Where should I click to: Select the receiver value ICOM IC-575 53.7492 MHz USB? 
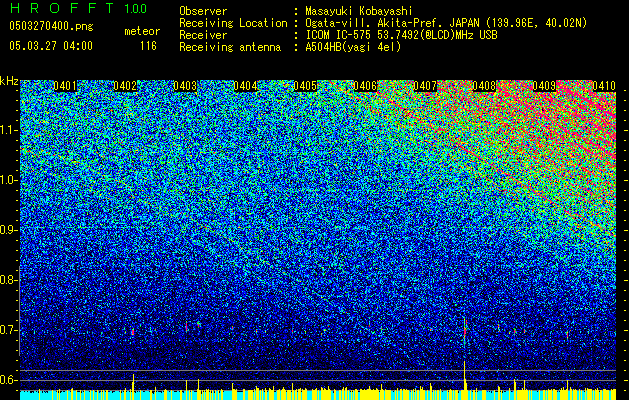click(x=401, y=35)
